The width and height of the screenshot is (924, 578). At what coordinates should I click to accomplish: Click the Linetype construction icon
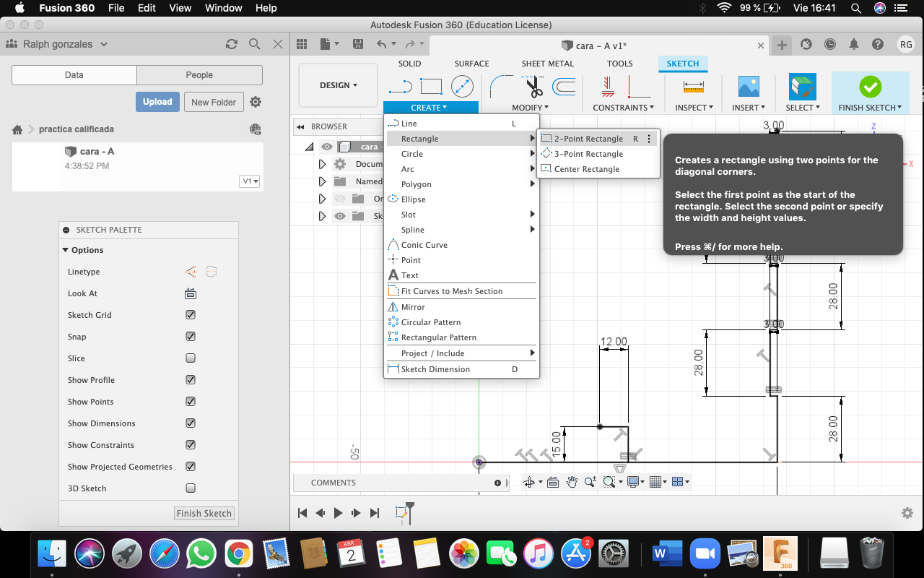coord(191,272)
